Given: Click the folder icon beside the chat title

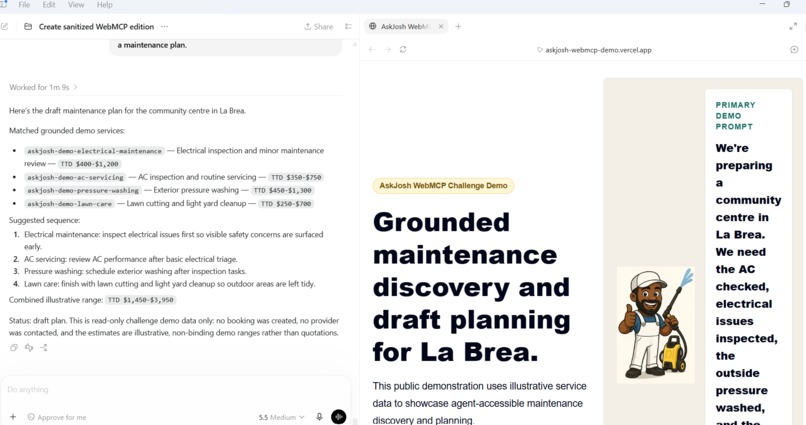Looking at the screenshot, I should pyautogui.click(x=28, y=27).
